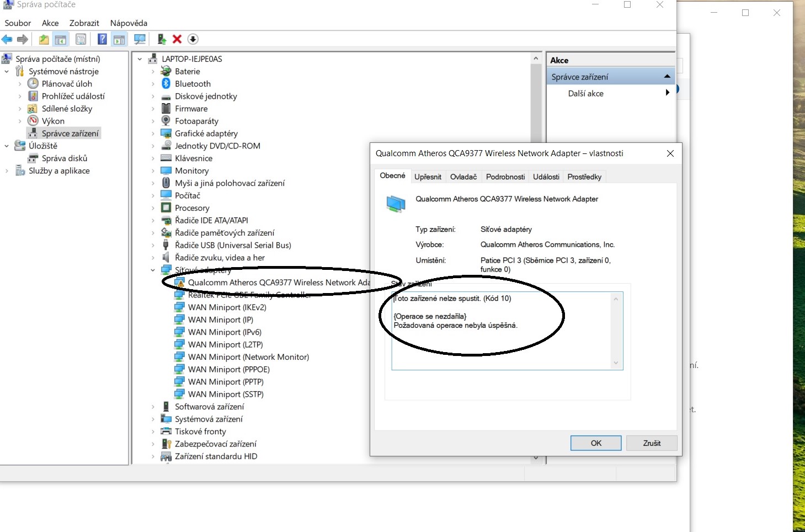Click the Properties sheet toolbar icon
Screen dimensions: 805x532
point(81,39)
